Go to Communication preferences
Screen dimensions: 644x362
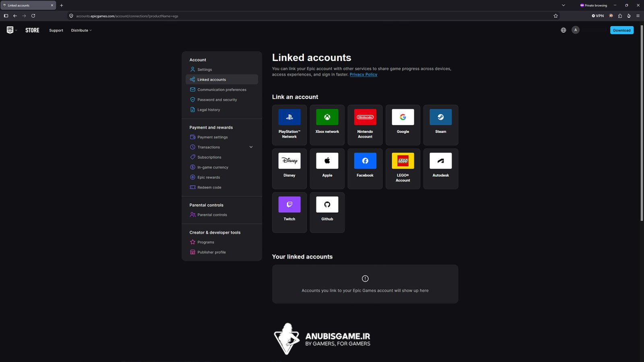pos(222,90)
